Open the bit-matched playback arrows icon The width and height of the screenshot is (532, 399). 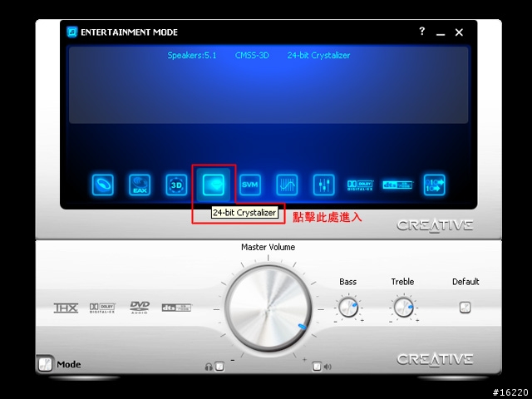pyautogui.click(x=434, y=185)
